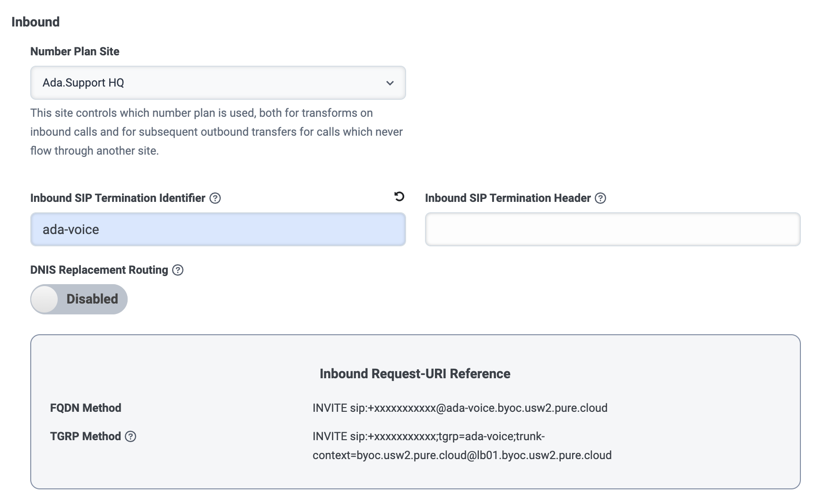Click the Inbound section heading
The image size is (816, 504).
pos(35,22)
